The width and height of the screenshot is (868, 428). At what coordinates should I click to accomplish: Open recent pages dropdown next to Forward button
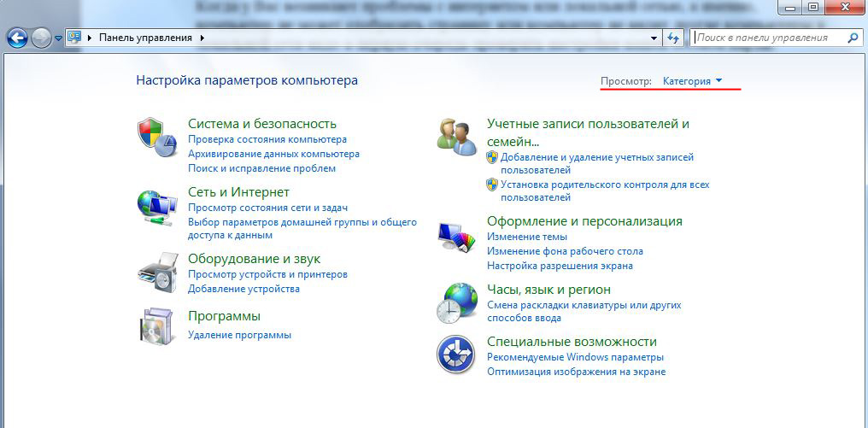(x=58, y=38)
